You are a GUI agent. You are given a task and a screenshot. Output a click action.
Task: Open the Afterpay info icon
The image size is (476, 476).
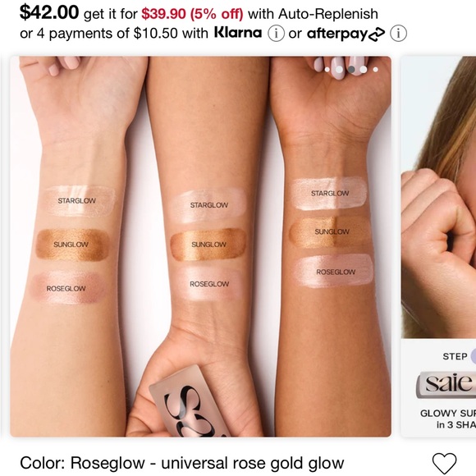[x=398, y=33]
